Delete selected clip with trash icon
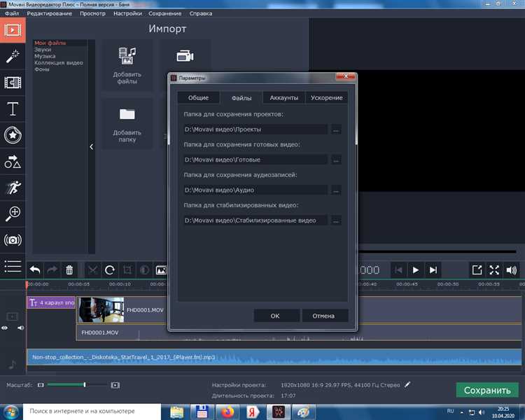Screen dimensions: 525x420 [69, 269]
